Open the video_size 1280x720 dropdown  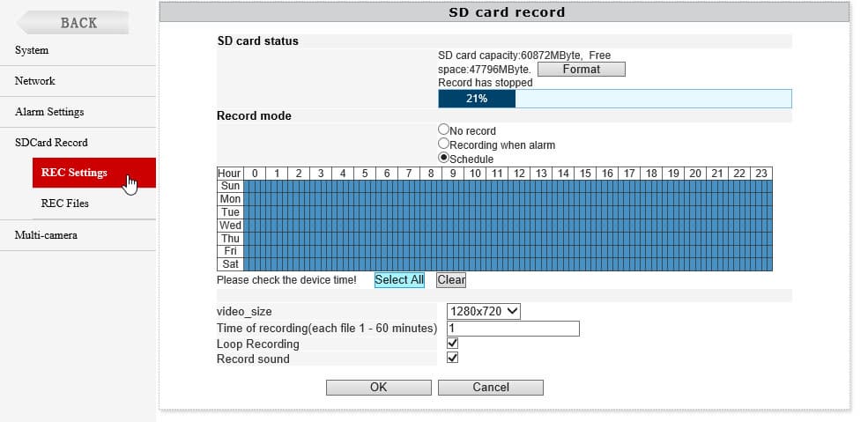point(483,311)
